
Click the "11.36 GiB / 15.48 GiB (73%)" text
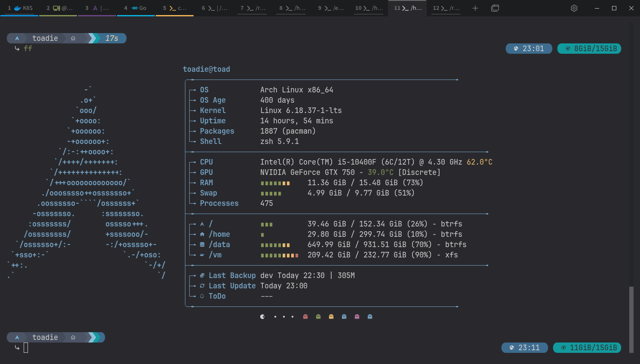(366, 183)
